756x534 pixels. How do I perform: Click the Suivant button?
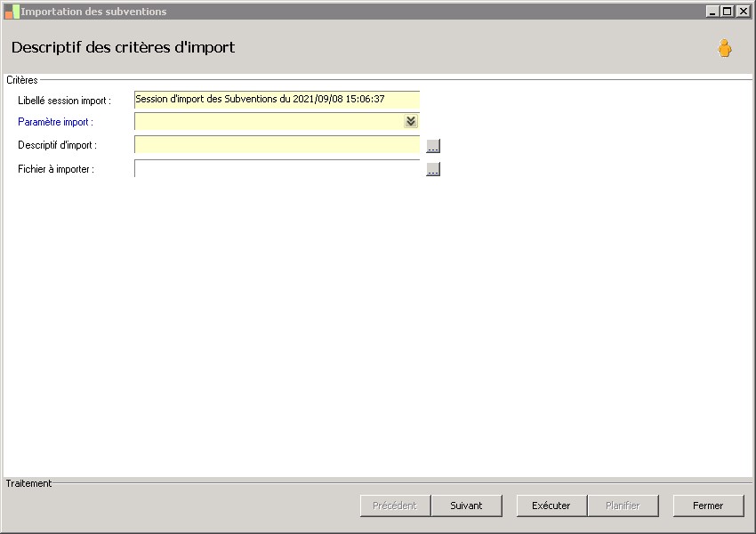coord(466,506)
